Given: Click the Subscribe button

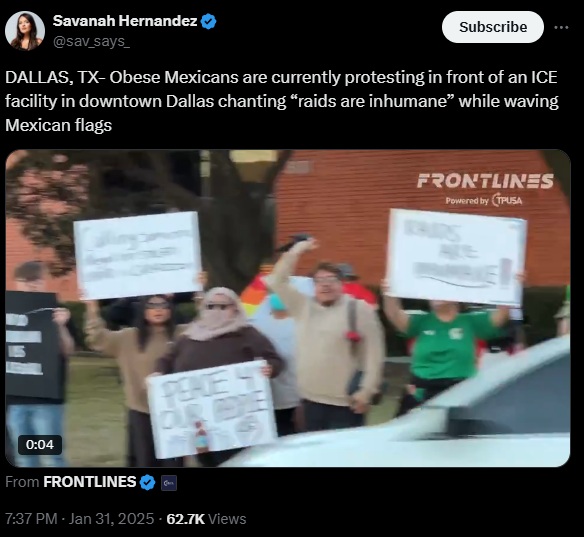Looking at the screenshot, I should coord(492,27).
